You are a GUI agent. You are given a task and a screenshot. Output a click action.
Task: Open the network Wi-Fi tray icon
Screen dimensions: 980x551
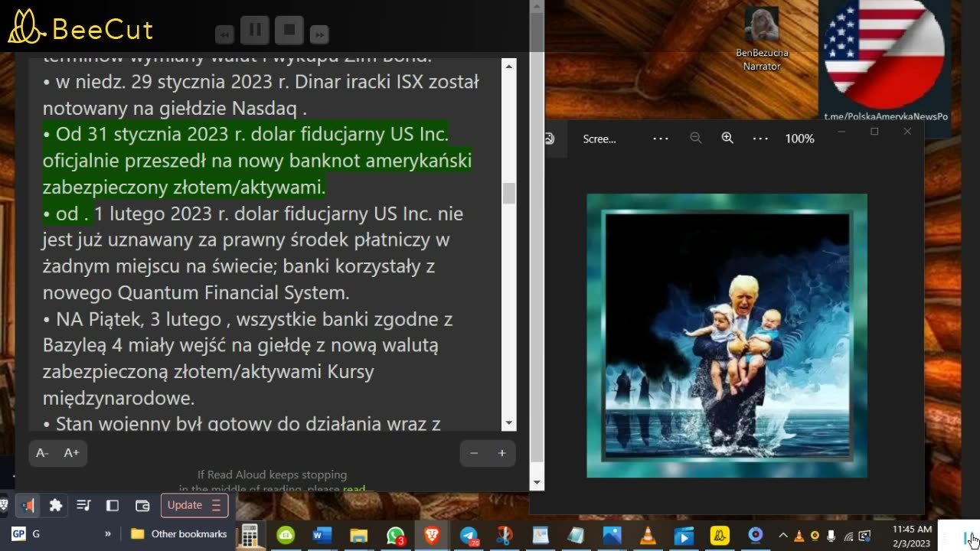click(x=848, y=536)
